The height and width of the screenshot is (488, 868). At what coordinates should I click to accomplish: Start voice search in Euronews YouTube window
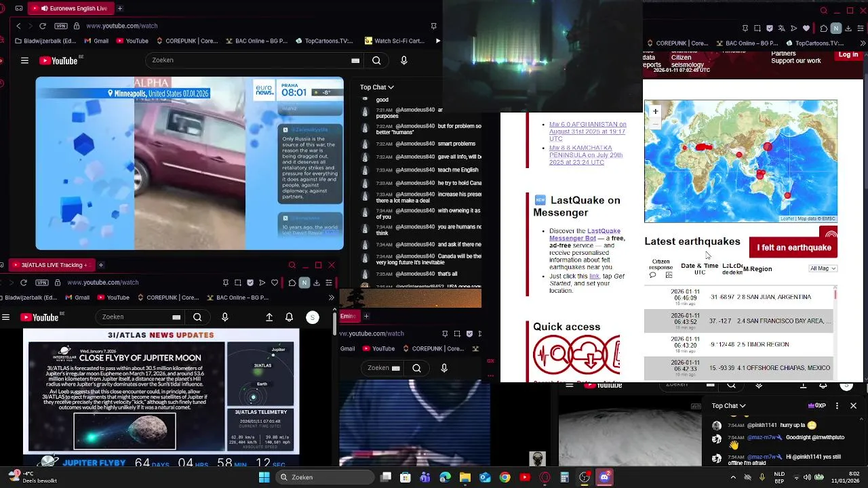click(404, 60)
